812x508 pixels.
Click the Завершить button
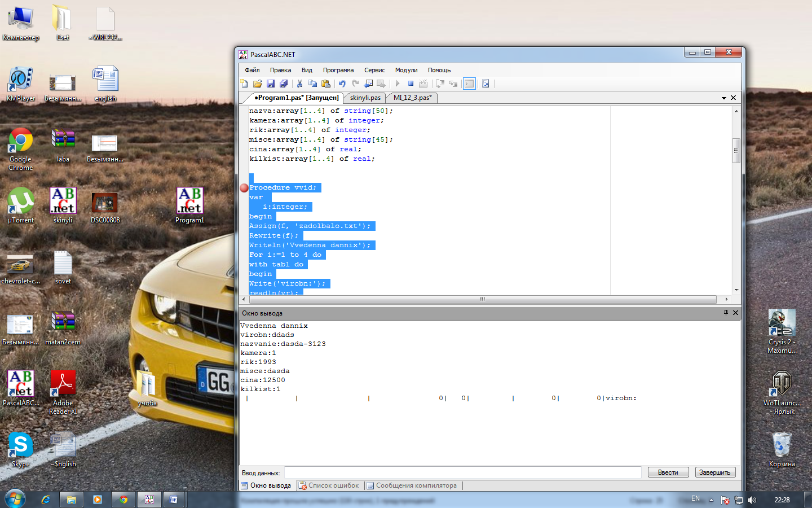[714, 472]
